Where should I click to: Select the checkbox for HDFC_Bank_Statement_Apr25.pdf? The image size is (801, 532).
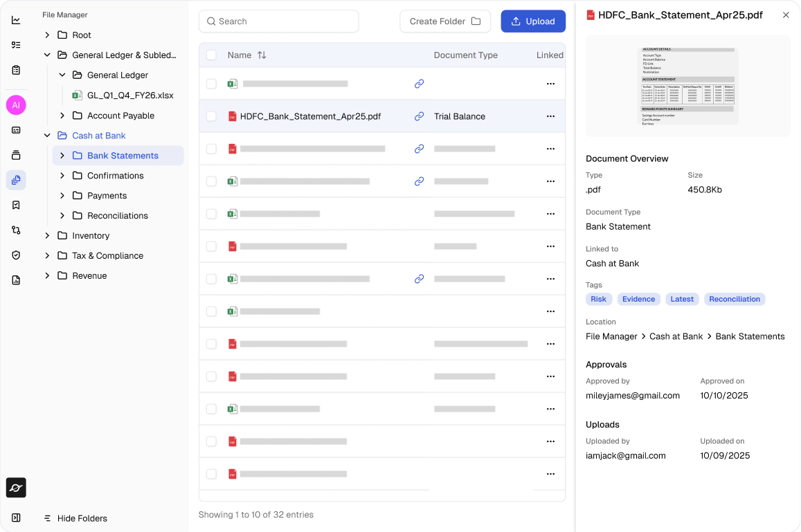click(x=211, y=116)
